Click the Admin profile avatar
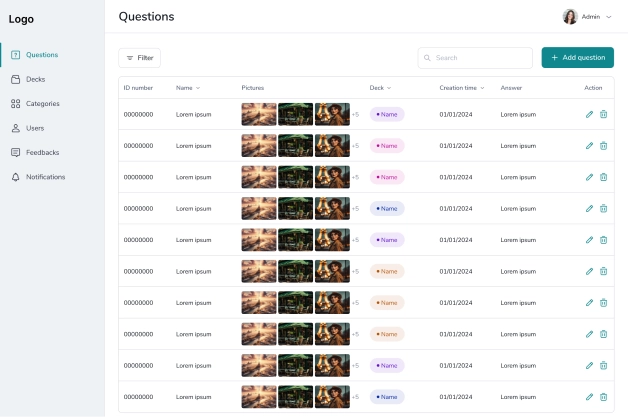The width and height of the screenshot is (628, 417). (570, 17)
